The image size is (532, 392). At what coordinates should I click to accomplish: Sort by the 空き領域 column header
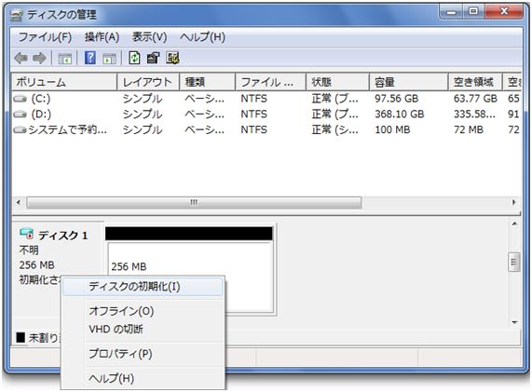(x=475, y=82)
